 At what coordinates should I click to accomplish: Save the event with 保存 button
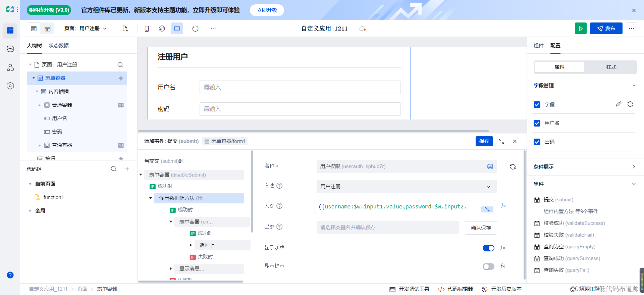(x=484, y=141)
